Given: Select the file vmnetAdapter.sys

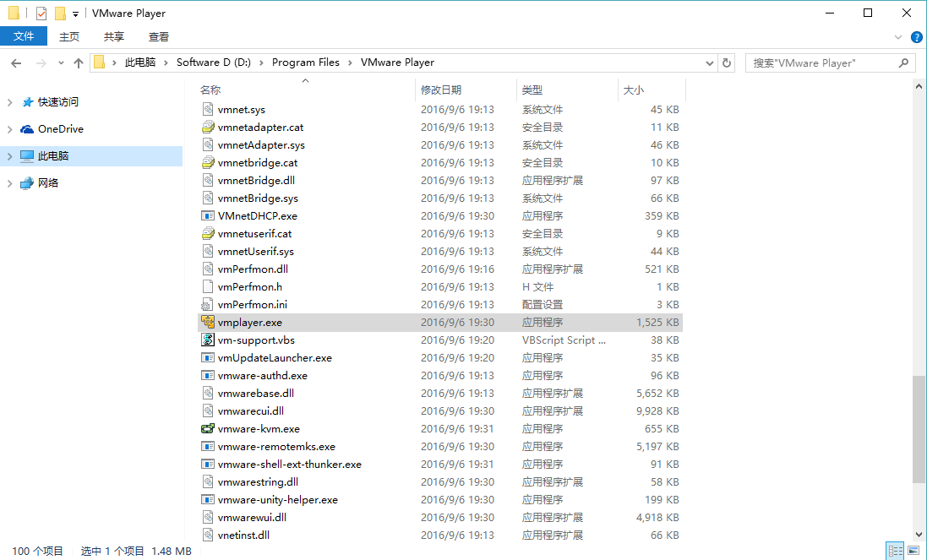Looking at the screenshot, I should coord(440,144).
